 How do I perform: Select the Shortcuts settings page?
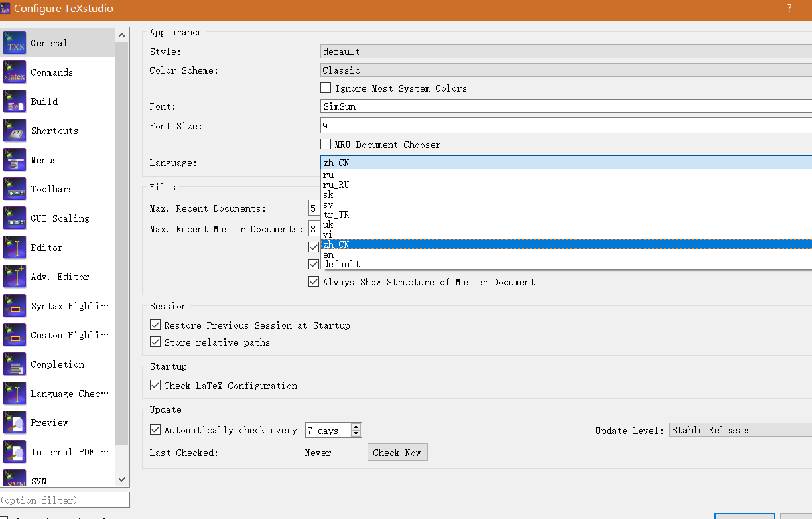58,131
